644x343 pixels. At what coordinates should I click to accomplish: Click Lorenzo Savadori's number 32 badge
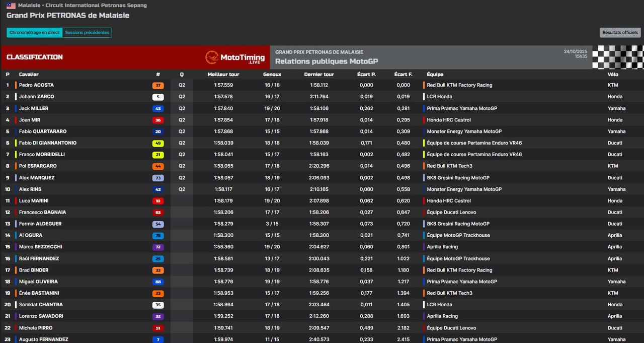click(158, 317)
